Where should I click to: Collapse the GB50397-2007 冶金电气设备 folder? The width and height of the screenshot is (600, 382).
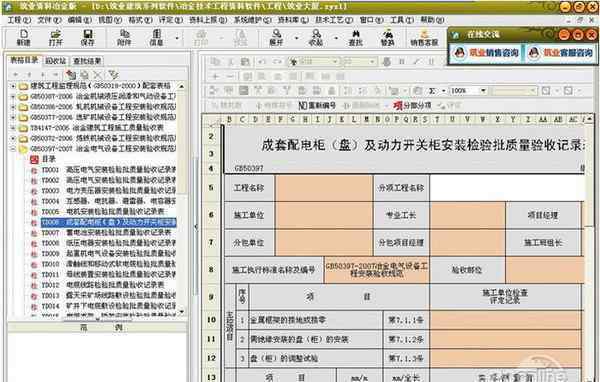click(x=14, y=149)
